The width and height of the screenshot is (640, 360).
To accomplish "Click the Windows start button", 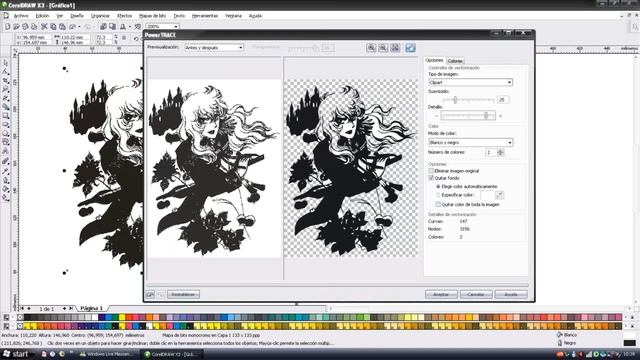I will [x=16, y=354].
